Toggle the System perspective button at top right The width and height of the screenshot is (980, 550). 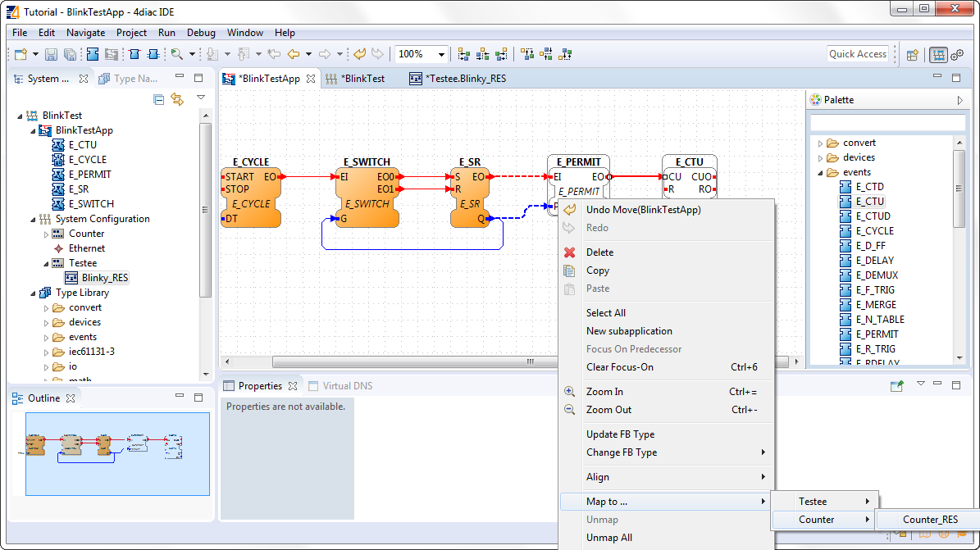point(939,55)
